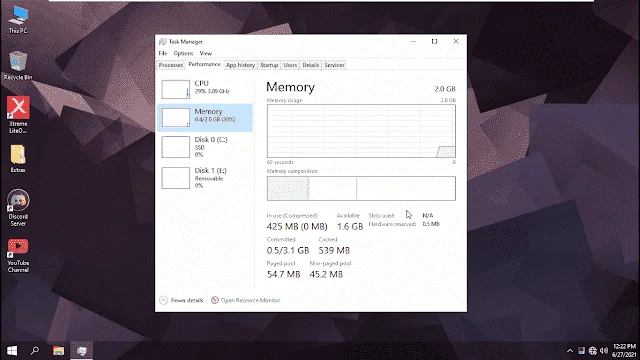Click the 45.2 MB non-paged pool value
This screenshot has height=360, width=640.
[326, 274]
